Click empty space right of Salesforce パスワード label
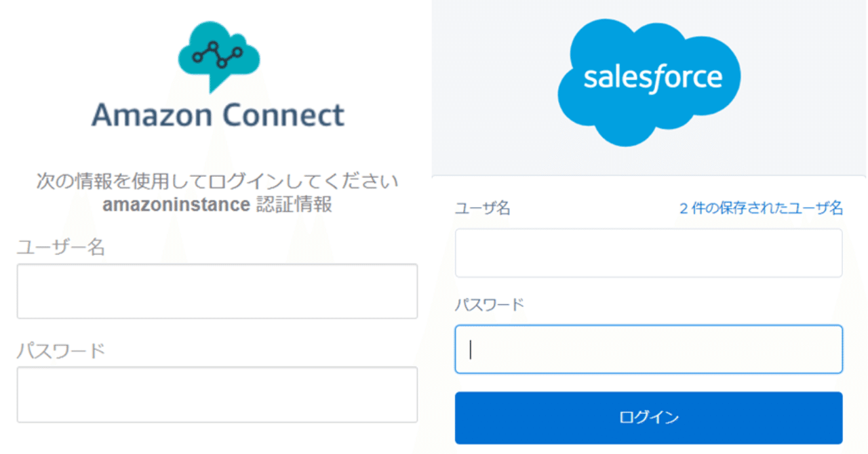The image size is (868, 454). 678,304
